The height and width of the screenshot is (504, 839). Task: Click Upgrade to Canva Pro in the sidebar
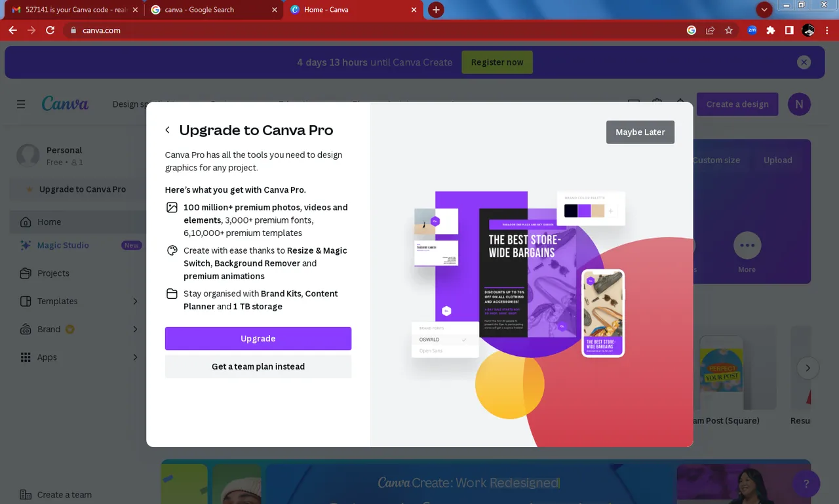77,189
